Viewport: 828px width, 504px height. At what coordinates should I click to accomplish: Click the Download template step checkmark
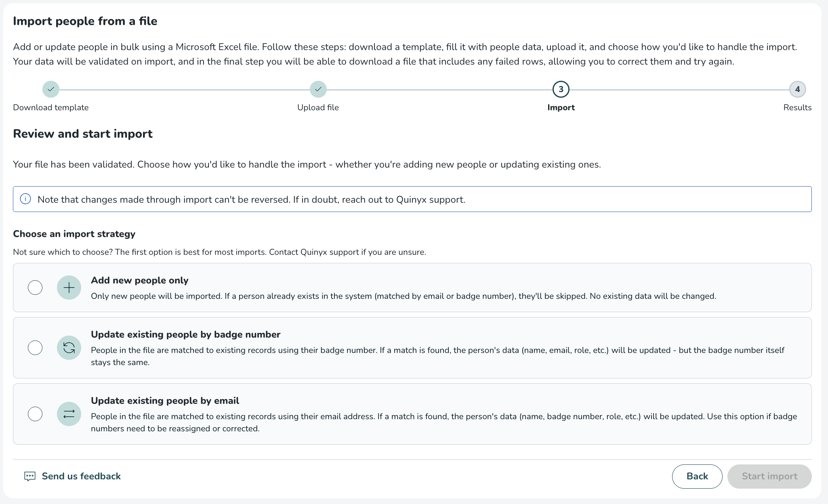[x=51, y=89]
